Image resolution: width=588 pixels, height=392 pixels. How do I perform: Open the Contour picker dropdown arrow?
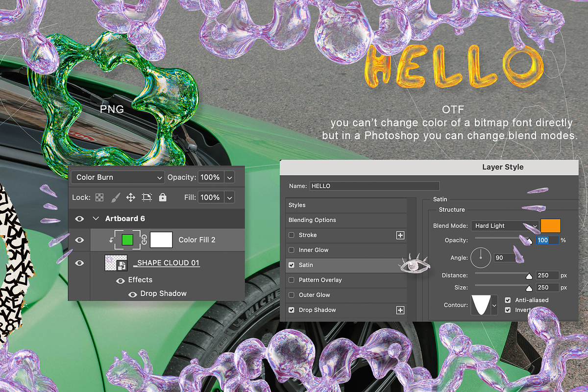(494, 305)
